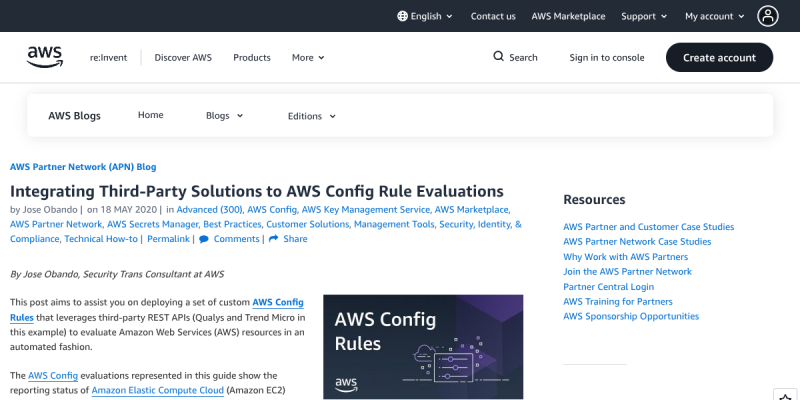Open the Best Practices category link

click(x=232, y=224)
